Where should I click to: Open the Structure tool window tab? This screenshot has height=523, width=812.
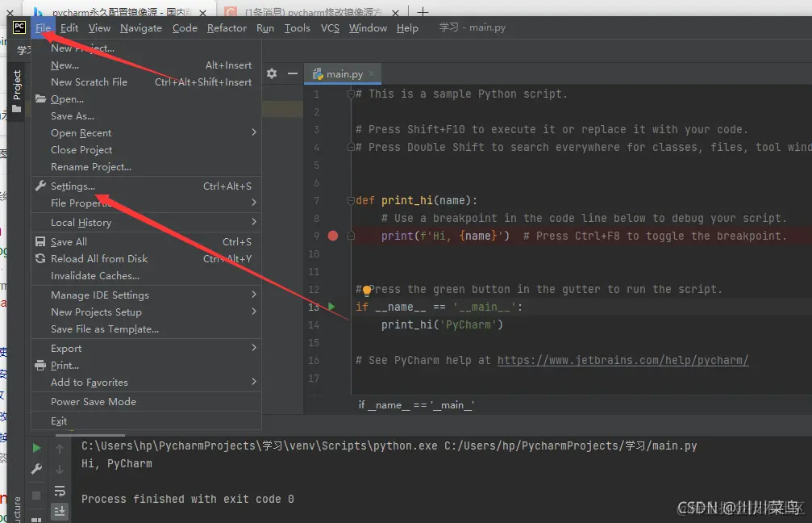point(17,510)
